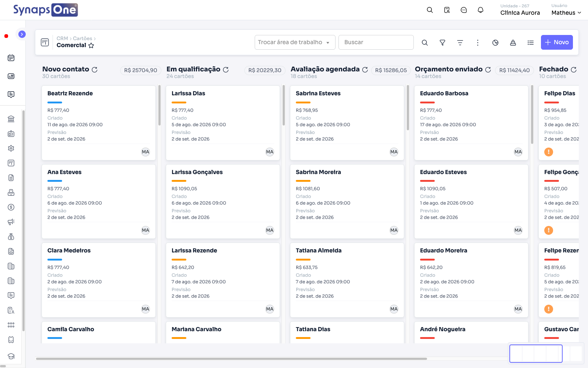The width and height of the screenshot is (588, 368).
Task: Open the graduation cap icon in sidebar
Action: [x=11, y=356]
